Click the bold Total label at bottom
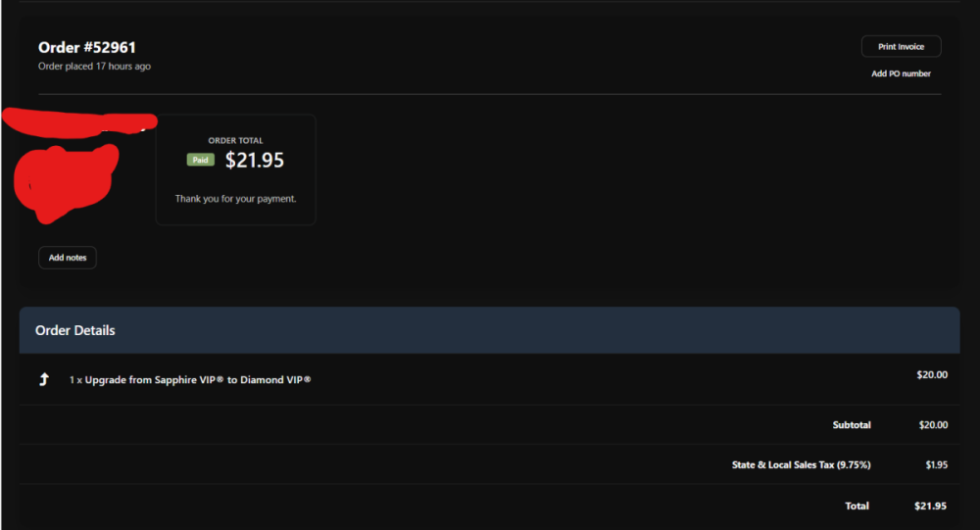980x530 pixels. 857,506
